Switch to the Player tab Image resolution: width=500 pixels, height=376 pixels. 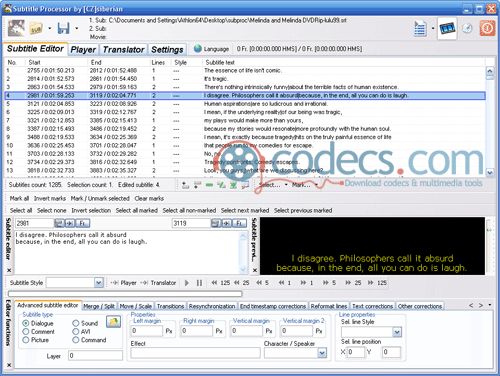coord(83,50)
